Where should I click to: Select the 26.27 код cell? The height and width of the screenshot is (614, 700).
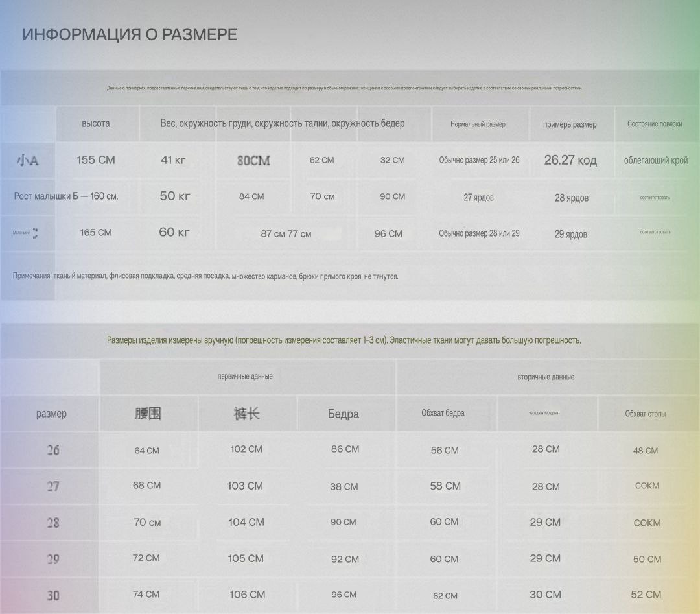pyautogui.click(x=570, y=160)
